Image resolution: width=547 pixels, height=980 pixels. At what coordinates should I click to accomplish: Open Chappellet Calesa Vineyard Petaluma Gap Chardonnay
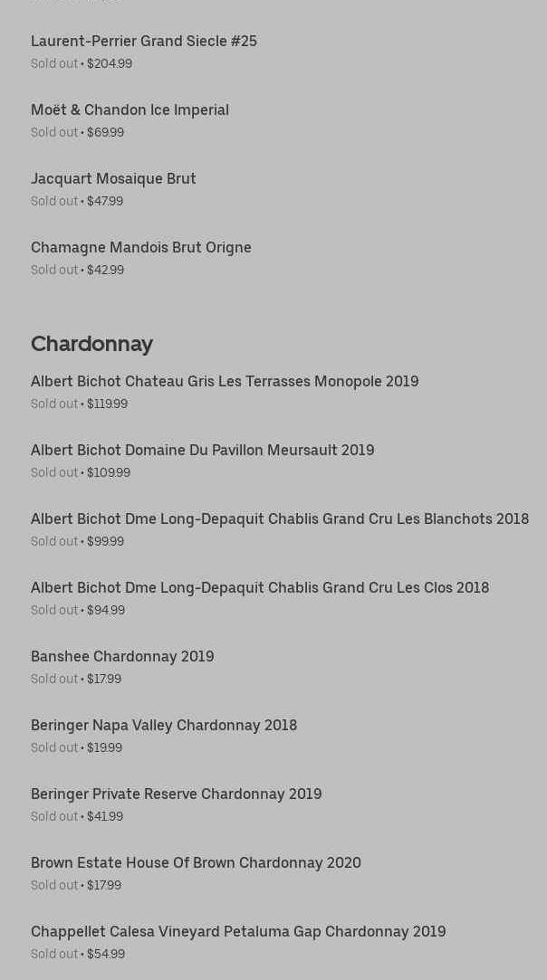pos(238,931)
